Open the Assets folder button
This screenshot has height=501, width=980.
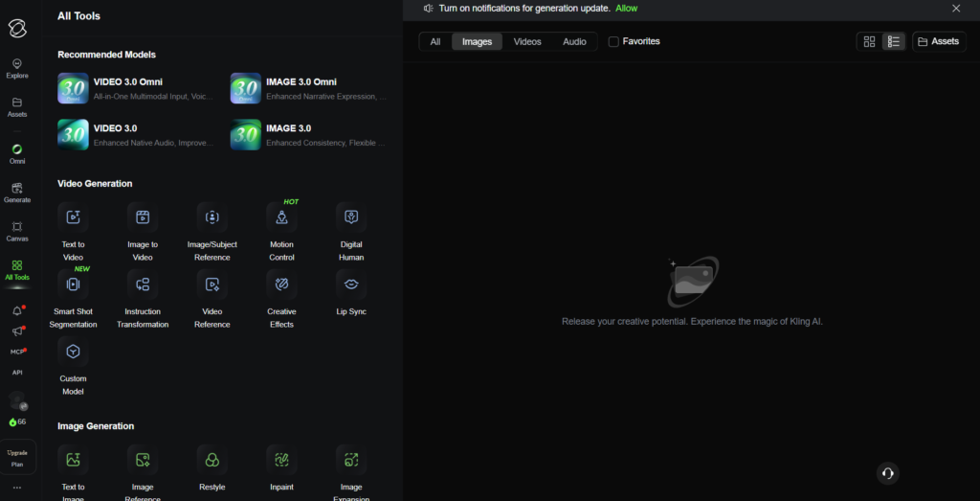(940, 42)
